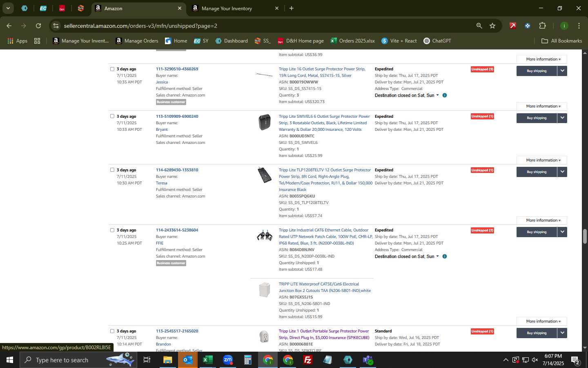The image size is (588, 368).
Task: Open the Windows Start menu
Action: tap(10, 360)
